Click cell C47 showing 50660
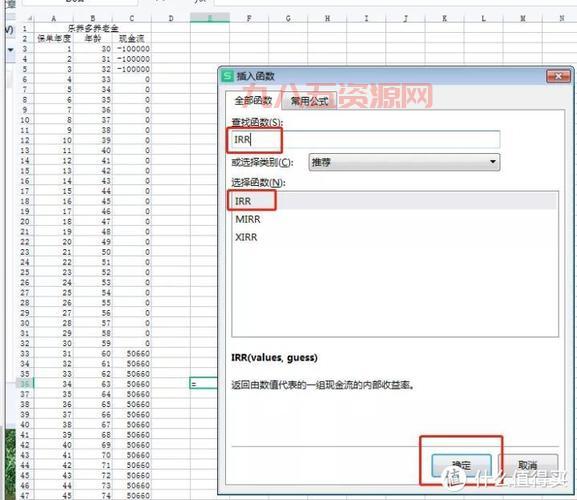Viewport: 577px width, 500px height. pyautogui.click(x=132, y=495)
